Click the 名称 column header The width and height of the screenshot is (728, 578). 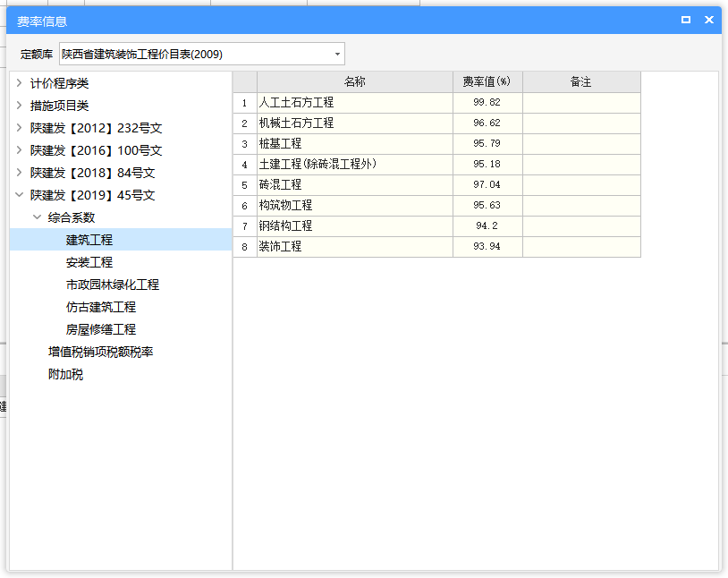point(355,81)
